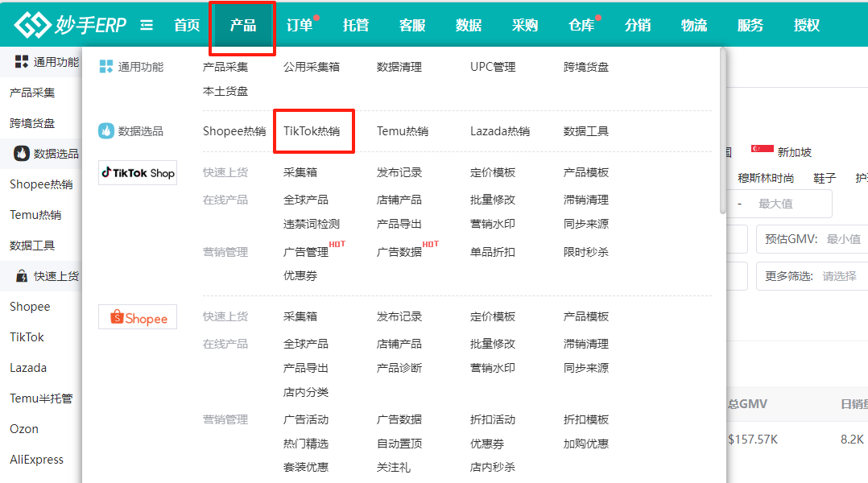Open 加购优惠 in the Shopee section
The height and width of the screenshot is (483, 868).
(586, 444)
